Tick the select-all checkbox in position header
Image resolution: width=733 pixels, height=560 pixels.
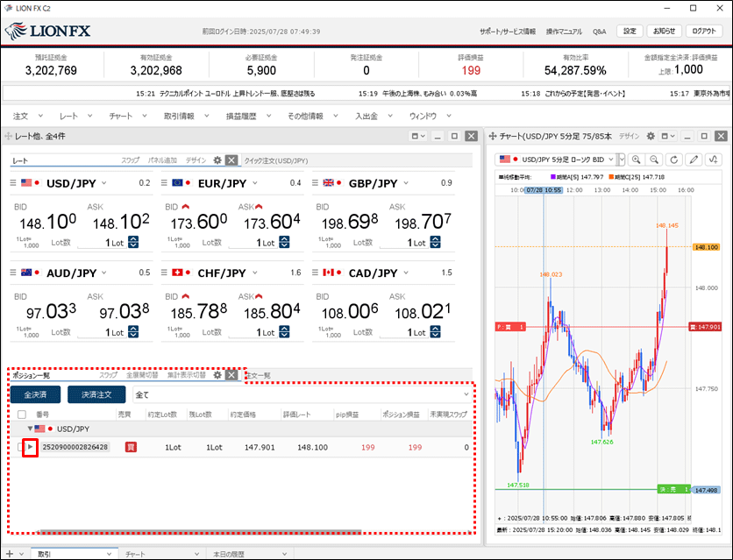(21, 414)
